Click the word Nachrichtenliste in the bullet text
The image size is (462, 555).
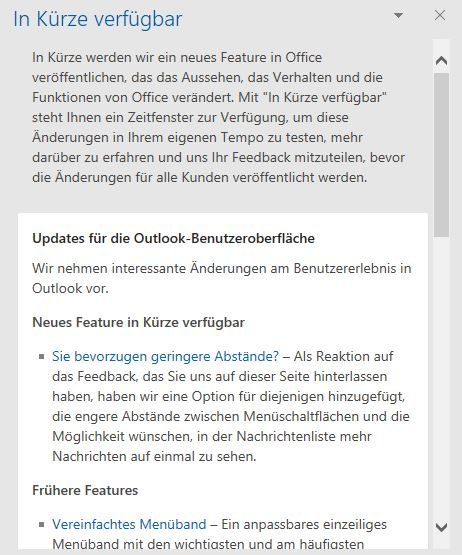[x=286, y=436]
